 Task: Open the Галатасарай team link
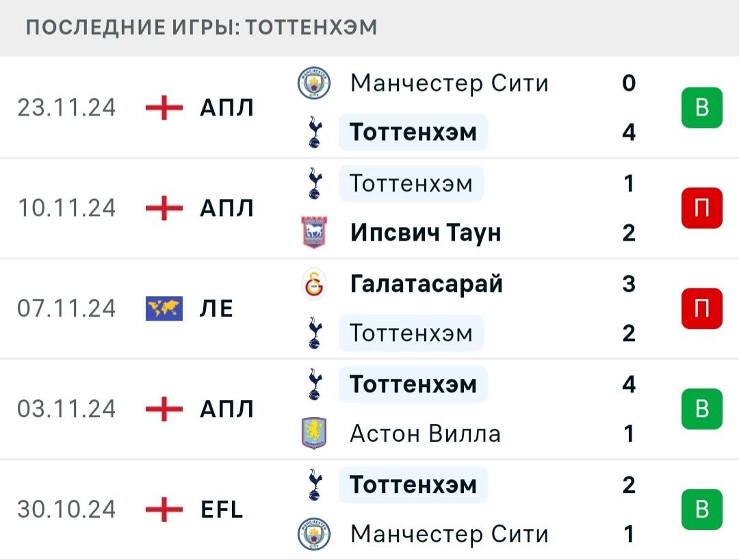[x=426, y=284]
